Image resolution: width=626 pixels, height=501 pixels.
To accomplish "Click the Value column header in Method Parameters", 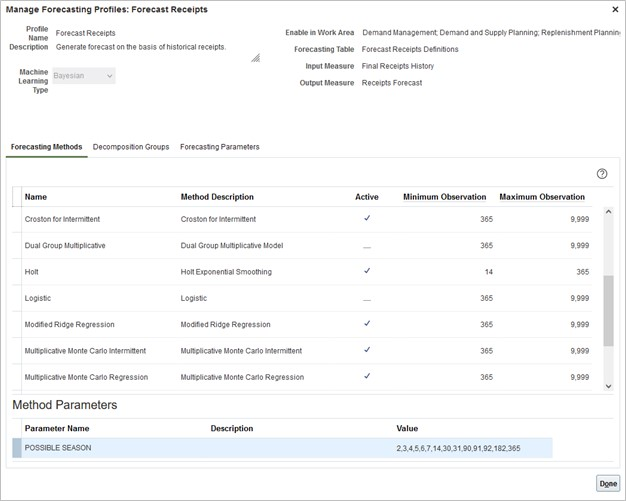I will click(x=407, y=428).
